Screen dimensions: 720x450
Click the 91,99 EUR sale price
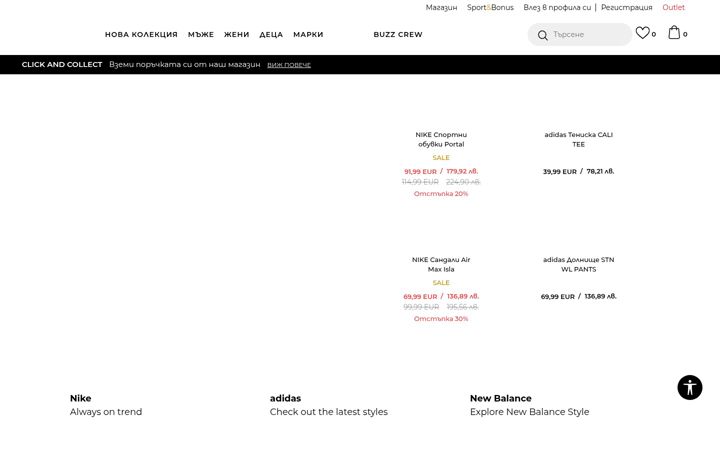click(x=420, y=171)
